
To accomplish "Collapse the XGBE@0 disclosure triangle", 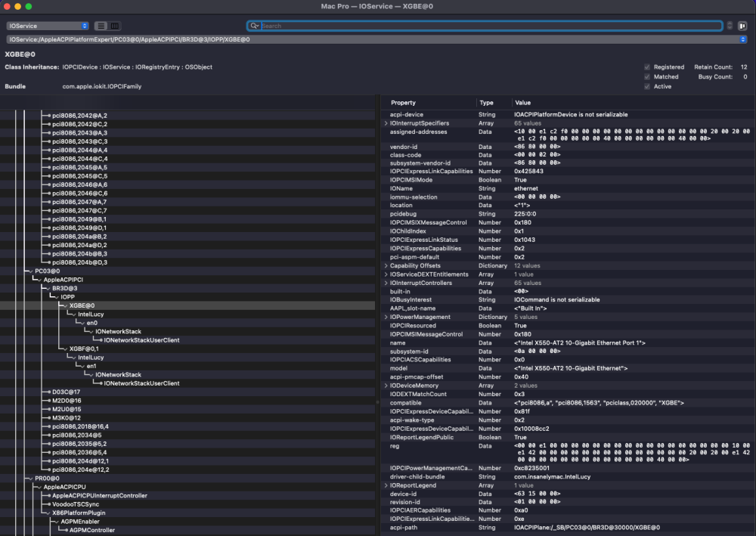I will [x=65, y=305].
